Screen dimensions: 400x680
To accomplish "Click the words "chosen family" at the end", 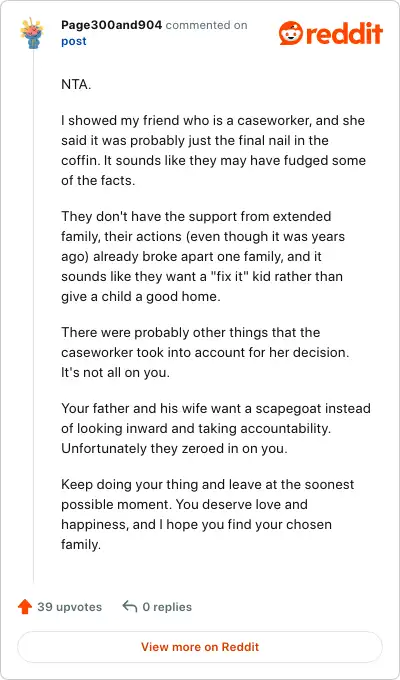I will [x=197, y=534].
